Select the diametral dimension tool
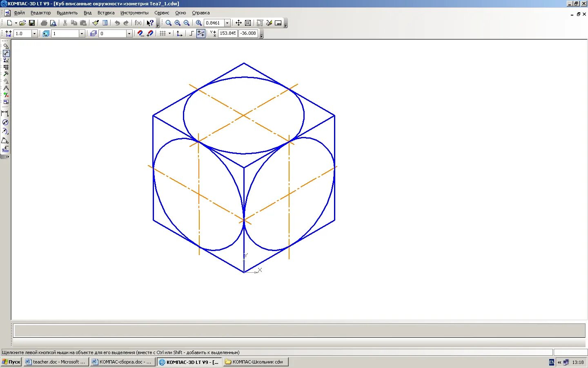This screenshot has width=588, height=368. coord(5,122)
